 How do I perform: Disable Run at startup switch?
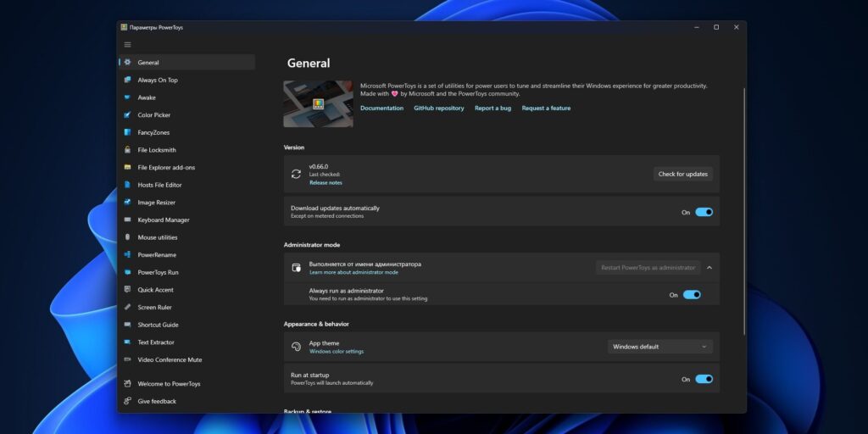tap(704, 379)
